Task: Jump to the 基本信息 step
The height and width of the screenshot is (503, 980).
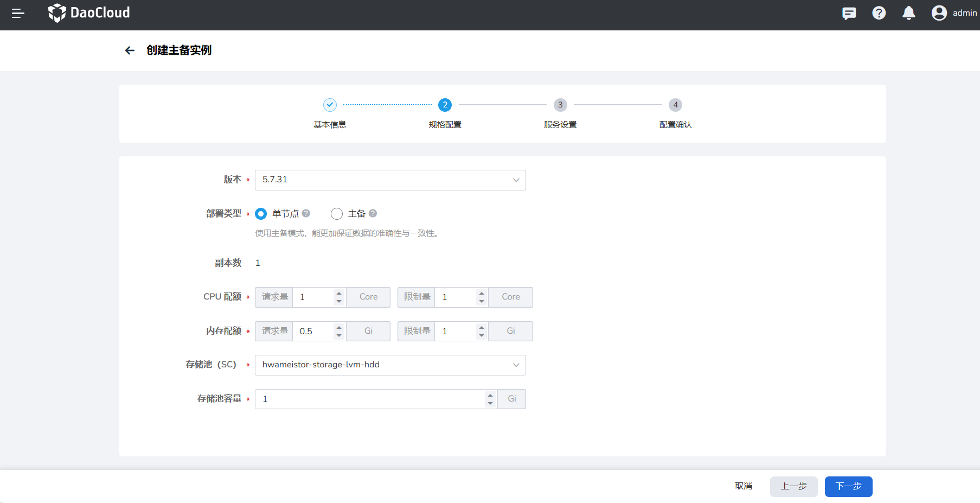Action: (x=330, y=105)
